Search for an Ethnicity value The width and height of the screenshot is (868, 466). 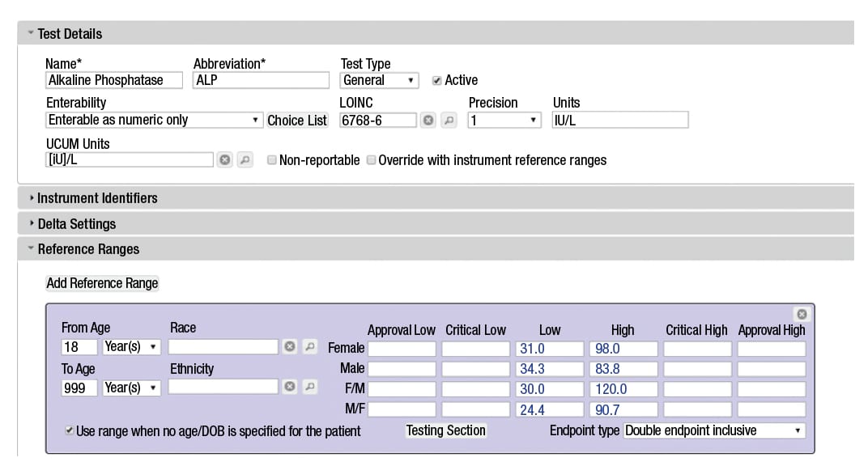click(x=308, y=388)
